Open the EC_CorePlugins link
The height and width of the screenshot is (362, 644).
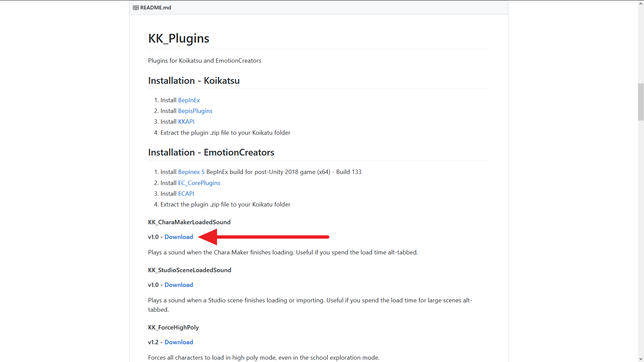click(199, 183)
